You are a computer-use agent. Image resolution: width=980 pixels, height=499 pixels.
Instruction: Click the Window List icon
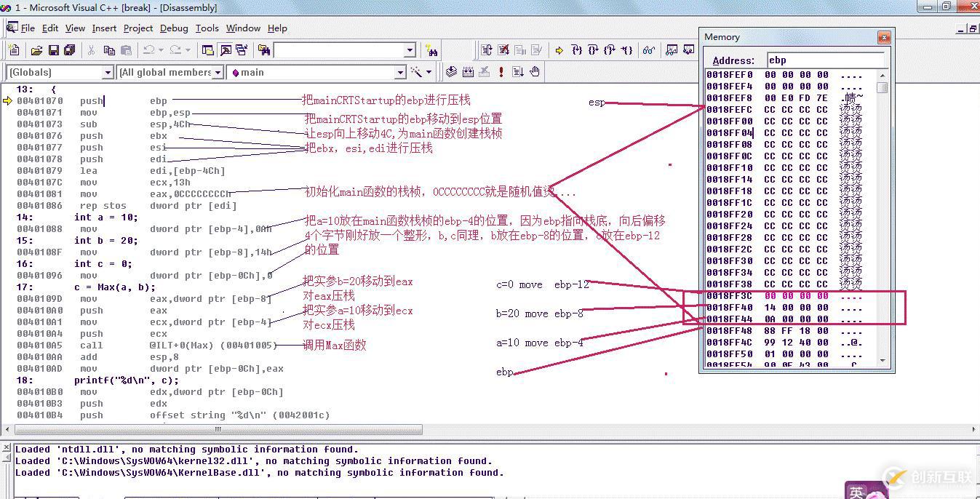(x=241, y=50)
